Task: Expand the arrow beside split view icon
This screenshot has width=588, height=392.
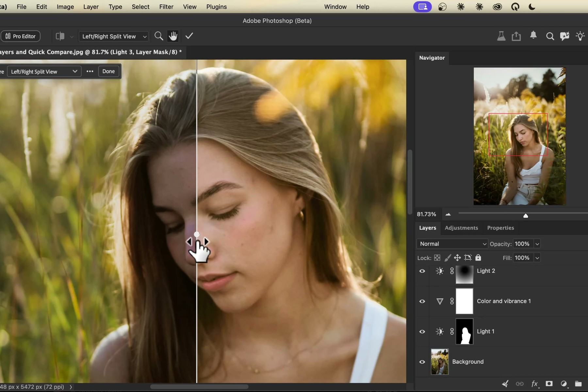Action: [x=72, y=37]
